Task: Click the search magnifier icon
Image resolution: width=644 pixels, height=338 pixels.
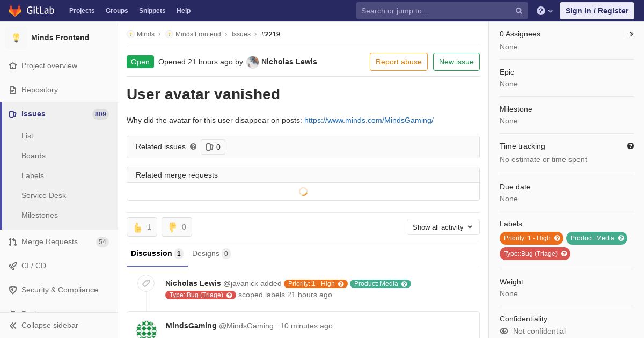Action: [519, 11]
